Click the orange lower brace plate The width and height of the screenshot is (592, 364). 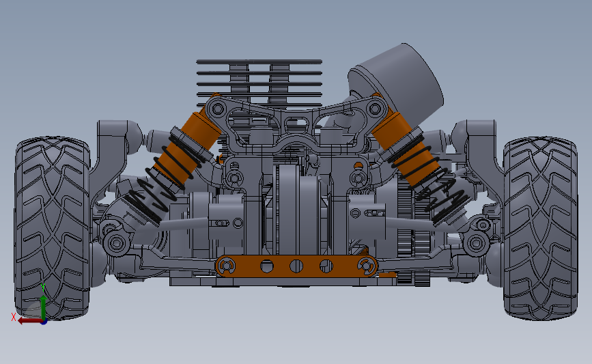(296, 266)
